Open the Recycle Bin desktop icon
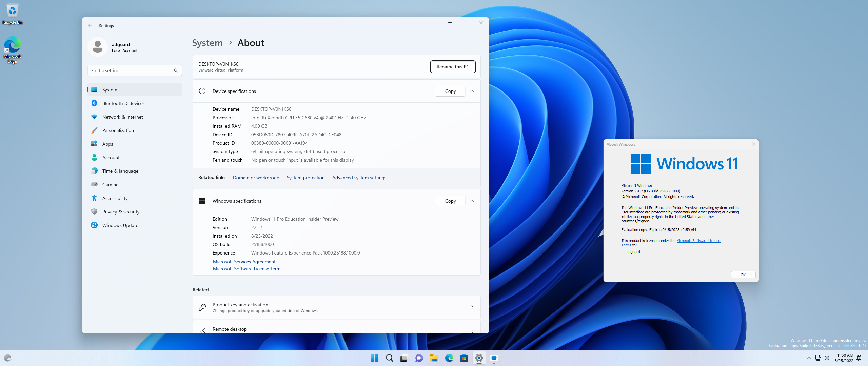 point(13,14)
